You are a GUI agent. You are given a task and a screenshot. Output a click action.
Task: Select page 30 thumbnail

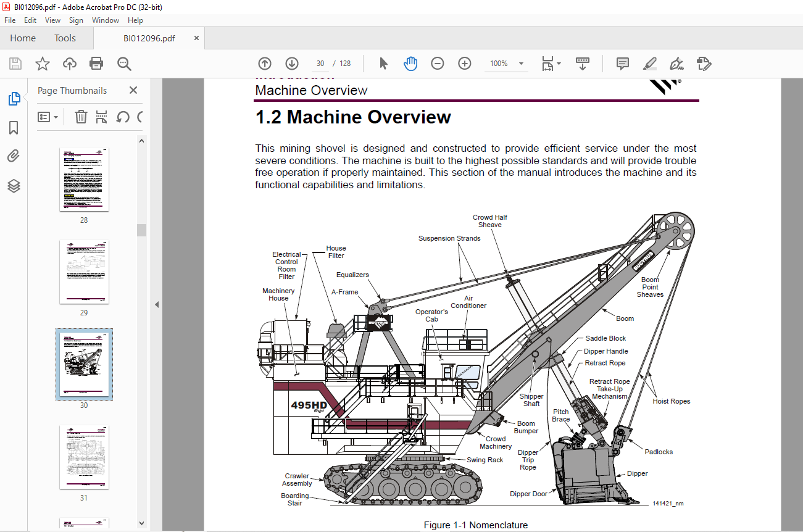point(84,365)
